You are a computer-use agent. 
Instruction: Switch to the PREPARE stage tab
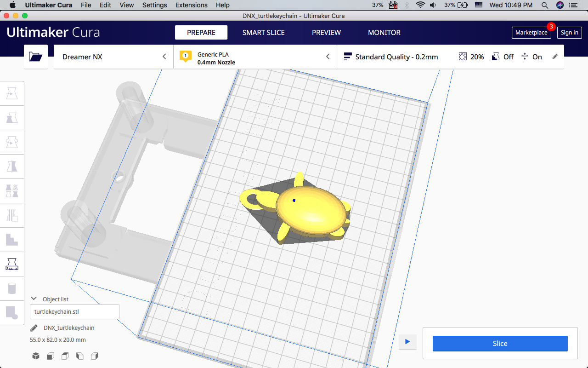click(x=201, y=33)
